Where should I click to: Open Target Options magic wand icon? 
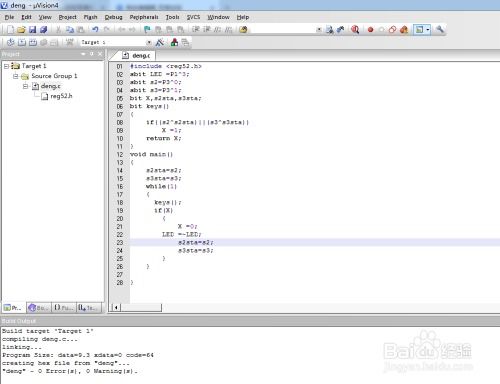[x=160, y=42]
